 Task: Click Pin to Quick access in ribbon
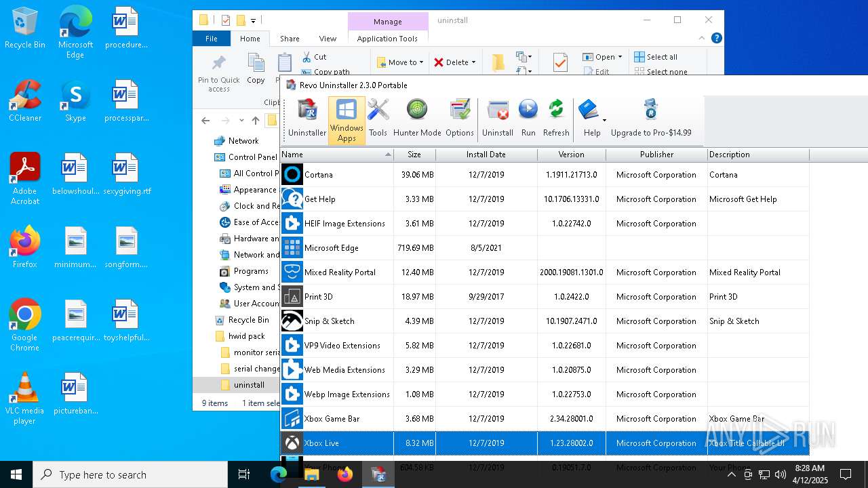[219, 74]
